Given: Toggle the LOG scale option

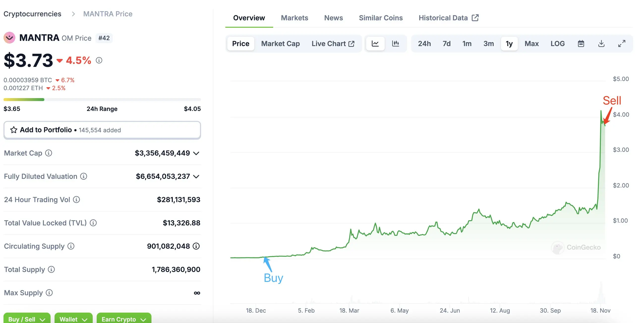Looking at the screenshot, I should [x=557, y=44].
